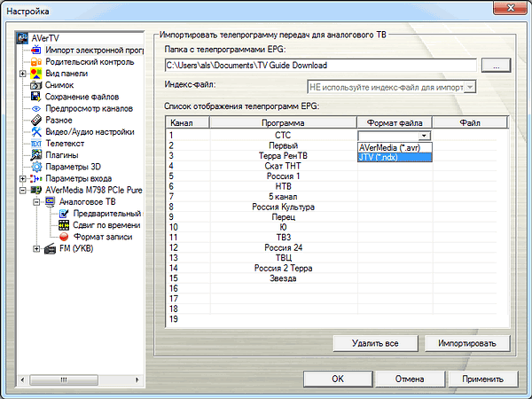Image resolution: width=532 pixels, height=399 pixels.
Task: Collapse the AVerMedia M798 PCIe tree node
Action: tap(22, 190)
